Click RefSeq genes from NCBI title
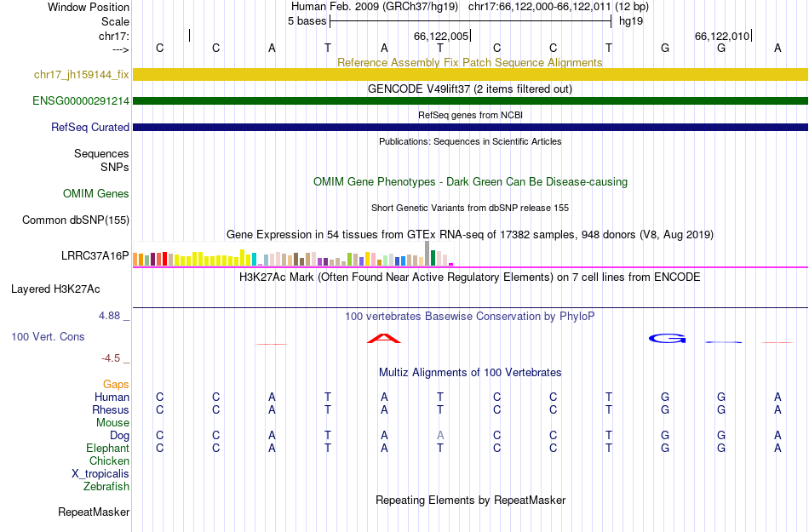This screenshot has height=532, width=809. click(470, 115)
